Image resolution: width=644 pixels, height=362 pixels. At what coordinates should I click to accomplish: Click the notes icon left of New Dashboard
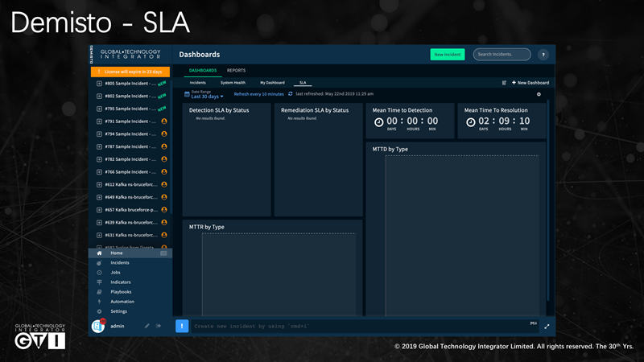504,83
